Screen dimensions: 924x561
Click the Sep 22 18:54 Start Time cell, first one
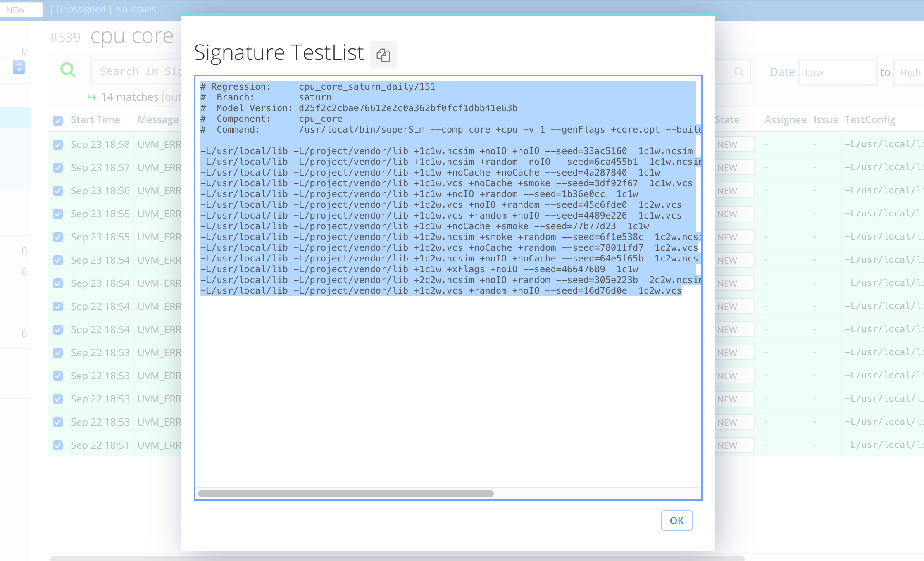coord(100,307)
